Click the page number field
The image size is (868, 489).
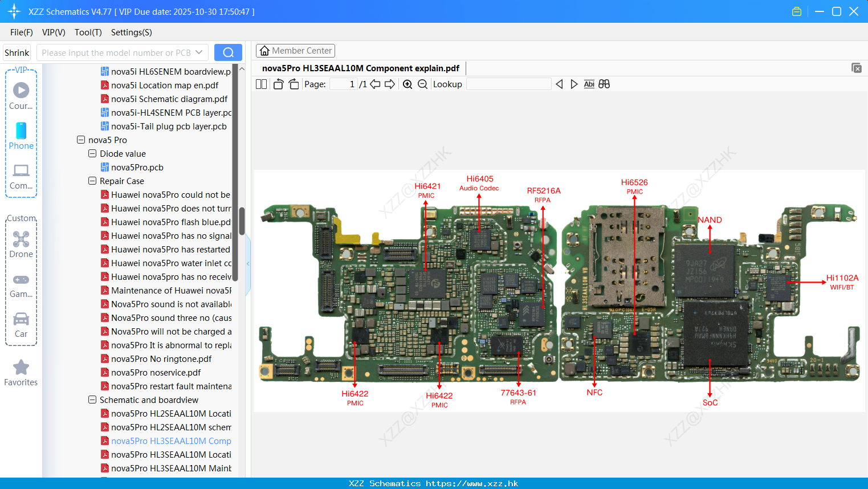(x=344, y=84)
